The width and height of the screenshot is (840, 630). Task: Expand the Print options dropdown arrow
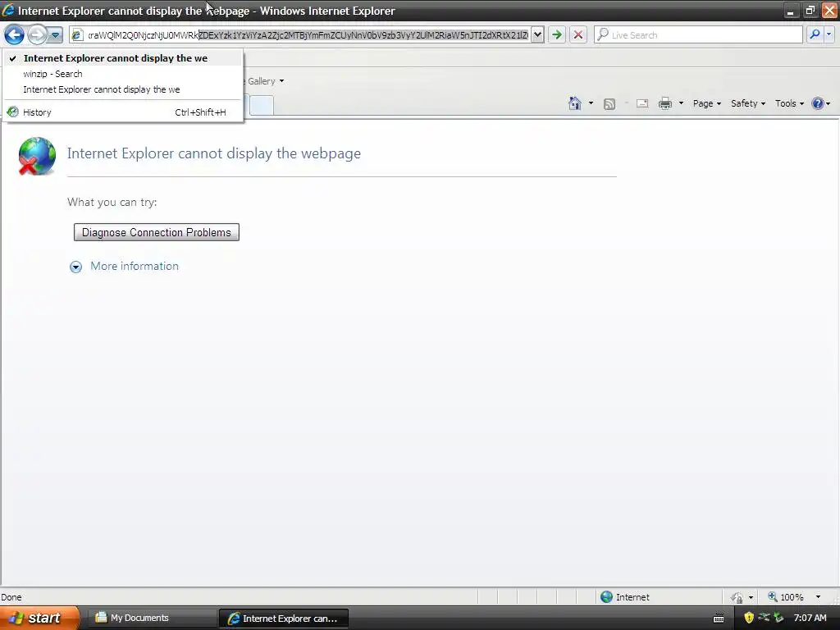(681, 103)
